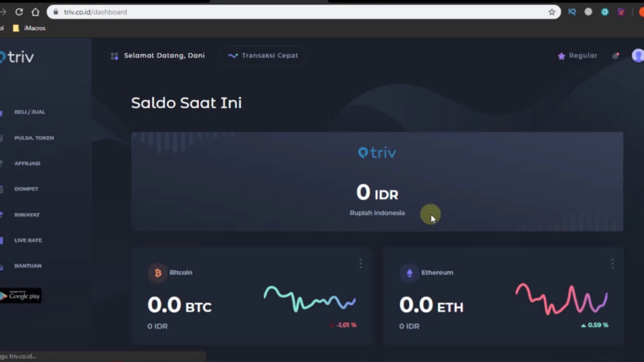Image resolution: width=644 pixels, height=362 pixels.
Task: Click the browser home icon
Action: pos(35,12)
